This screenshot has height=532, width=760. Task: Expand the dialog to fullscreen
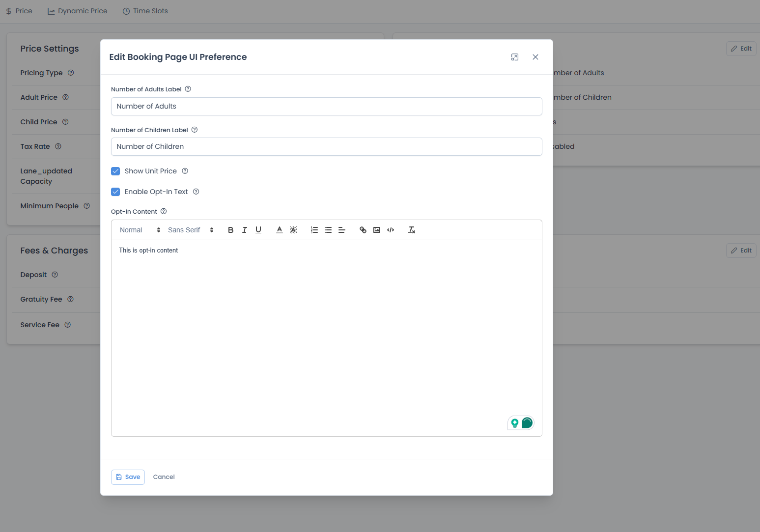(515, 57)
